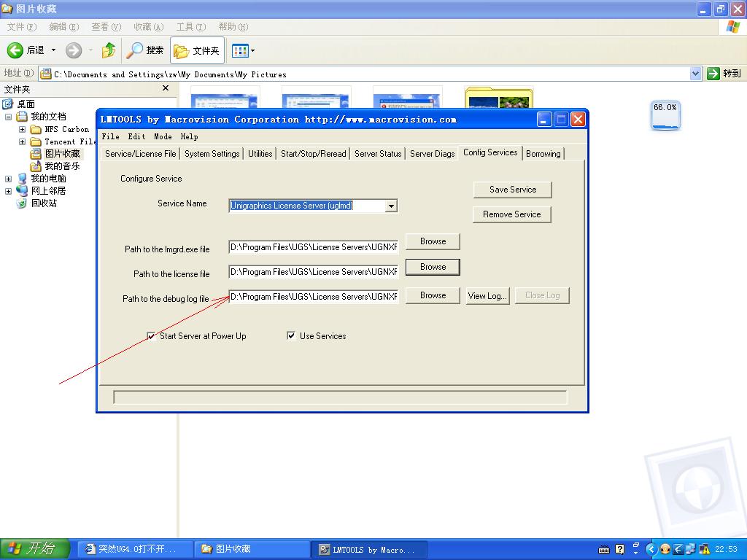
Task: Click the Save Service button
Action: pos(513,190)
